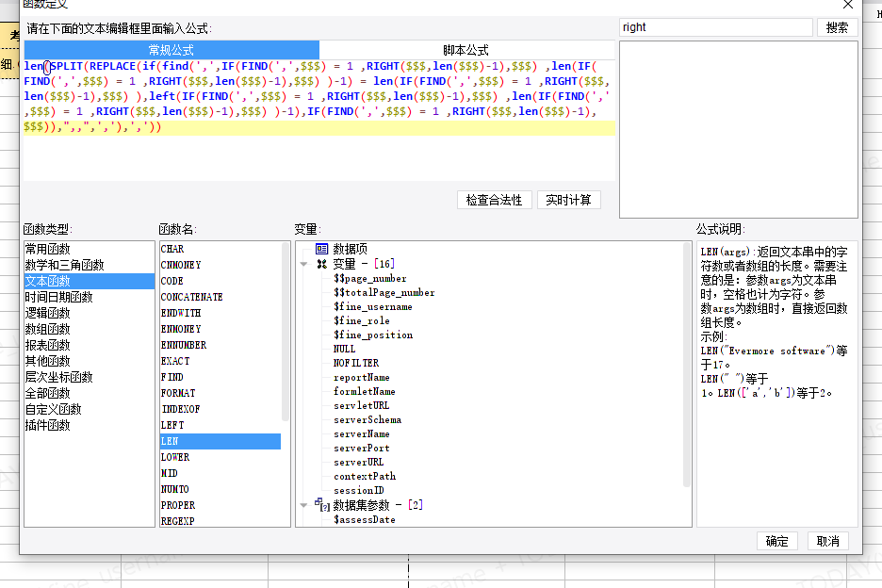Cancel with the 取消 button

coord(827,541)
